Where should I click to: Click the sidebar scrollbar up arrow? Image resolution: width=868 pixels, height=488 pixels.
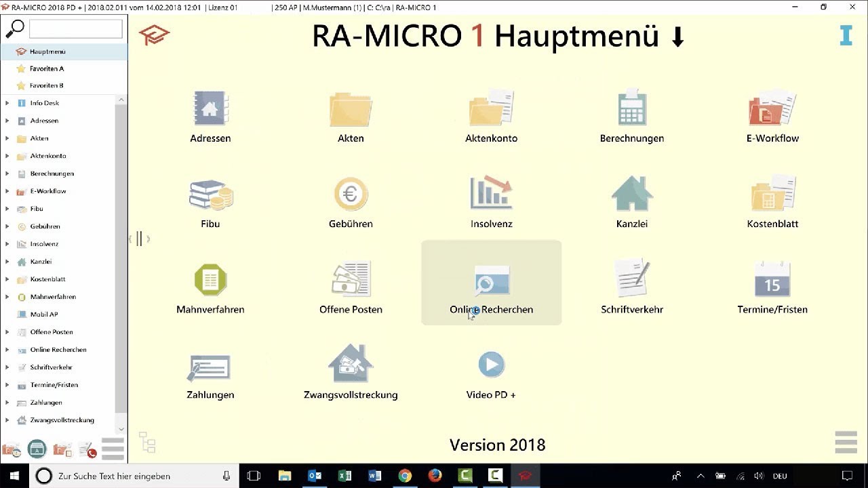[121, 100]
